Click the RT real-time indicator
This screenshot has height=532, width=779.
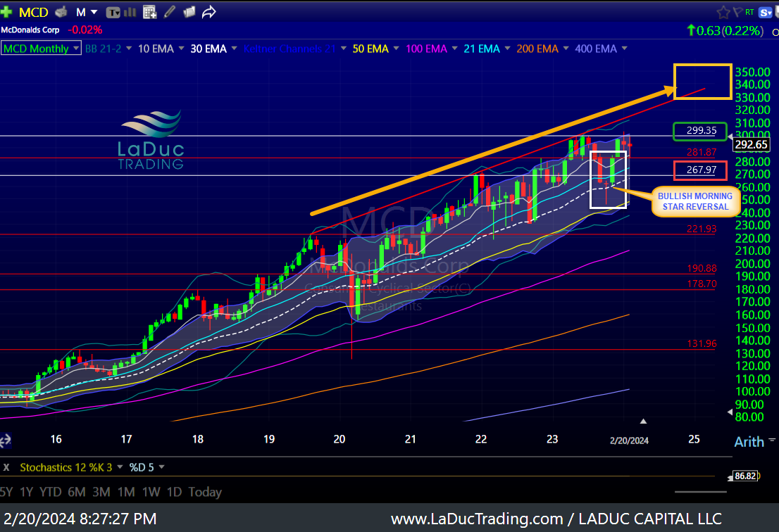click(749, 12)
